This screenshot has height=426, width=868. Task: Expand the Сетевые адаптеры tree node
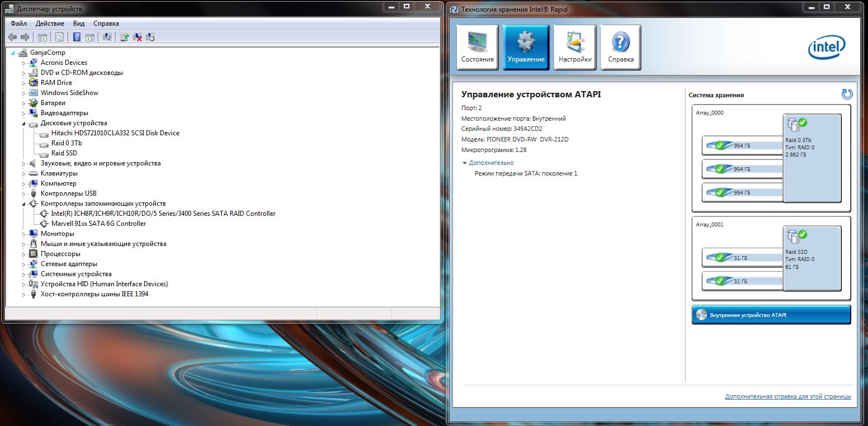point(24,264)
